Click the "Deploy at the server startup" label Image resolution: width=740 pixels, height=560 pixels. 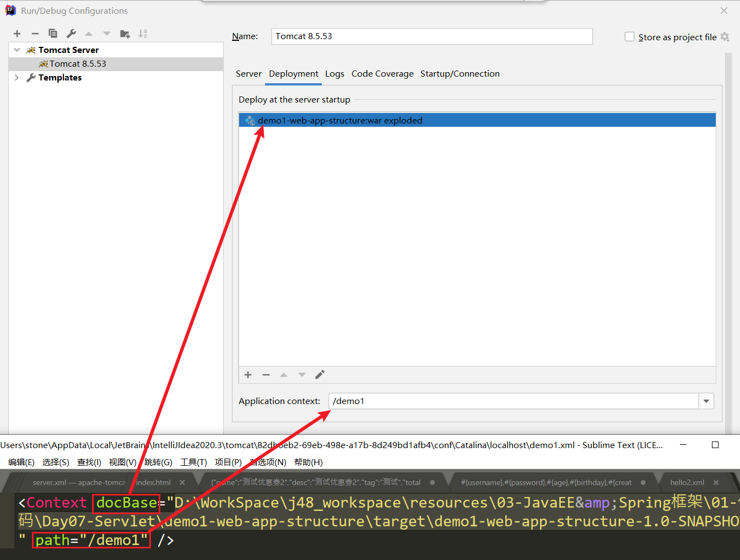click(294, 100)
